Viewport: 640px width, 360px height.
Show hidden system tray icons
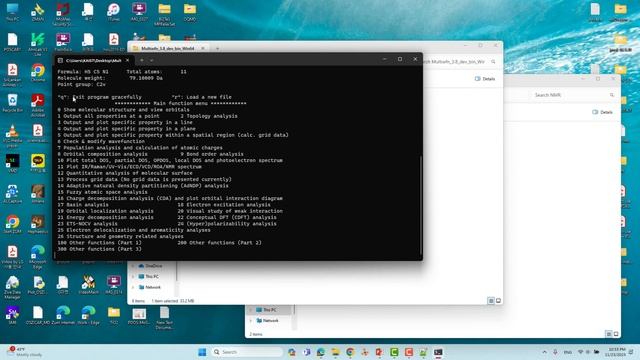544,352
